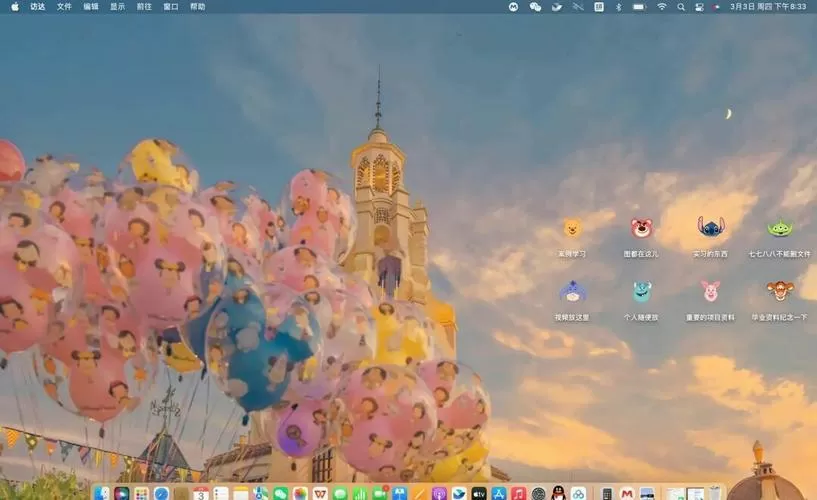Select the 七七八八不能删文件 alien folder
This screenshot has width=817, height=500.
click(780, 238)
